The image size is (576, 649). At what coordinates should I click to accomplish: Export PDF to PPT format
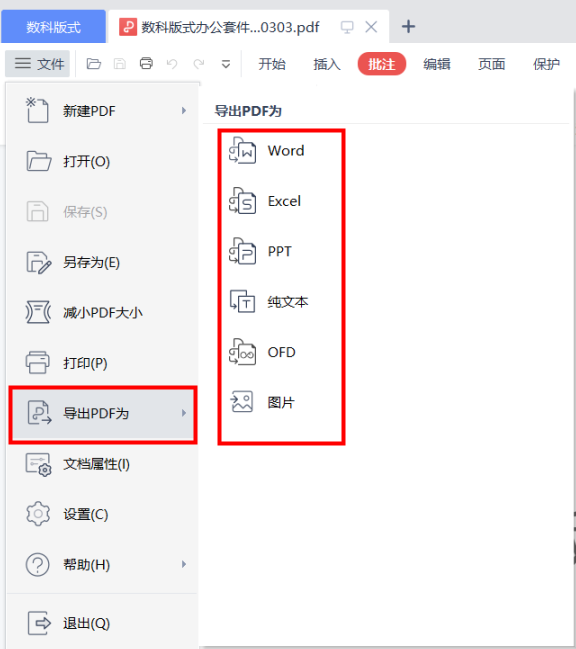coord(261,251)
